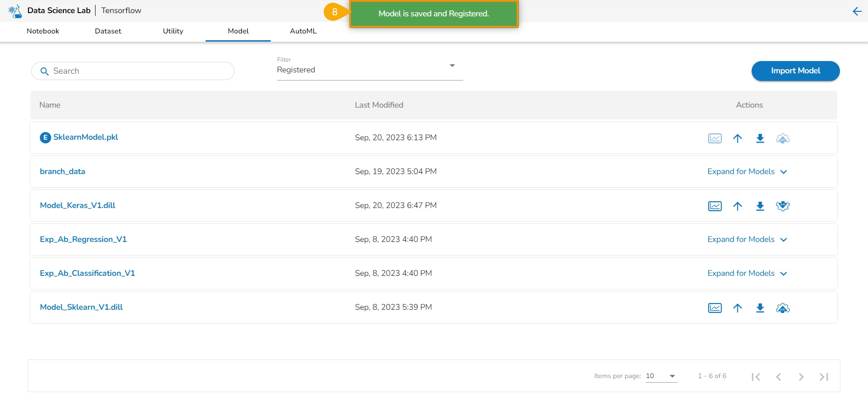The image size is (868, 393).
Task: Switch to the Notebook tab
Action: coord(43,31)
